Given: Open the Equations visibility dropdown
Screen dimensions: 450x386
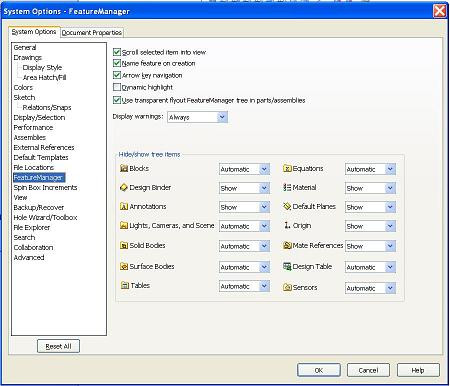Looking at the screenshot, I should tap(370, 169).
